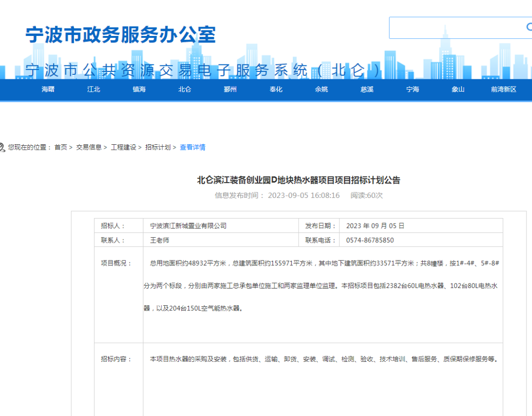The height and width of the screenshot is (416, 532).
Task: Go to 首页 in breadcrumb
Action: (x=61, y=147)
